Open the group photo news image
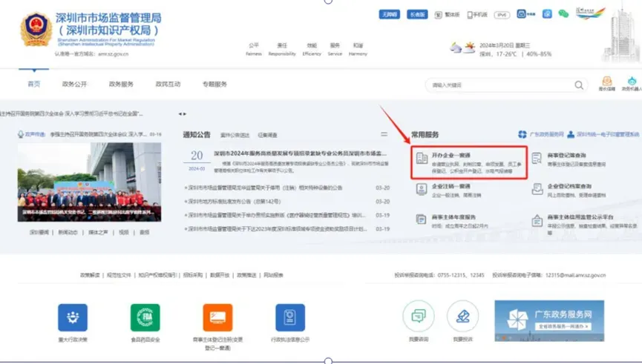 pyautogui.click(x=89, y=182)
